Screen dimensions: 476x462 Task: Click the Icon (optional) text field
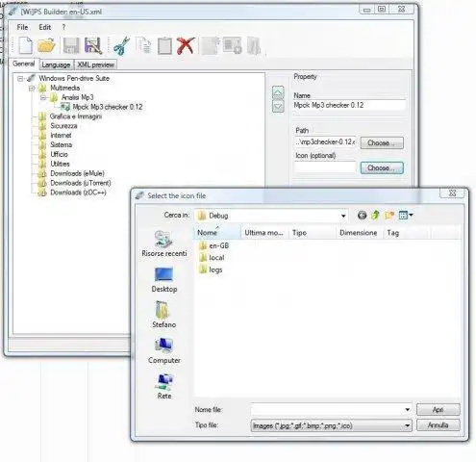click(x=325, y=167)
